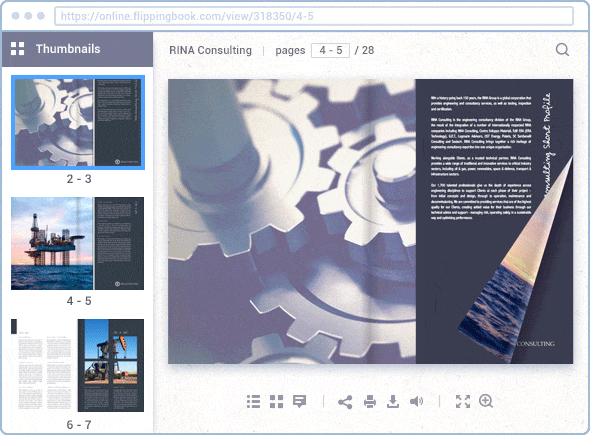Click the '6 - 7' thumbnail label
Screen dimensions: 590x435
coord(79,425)
